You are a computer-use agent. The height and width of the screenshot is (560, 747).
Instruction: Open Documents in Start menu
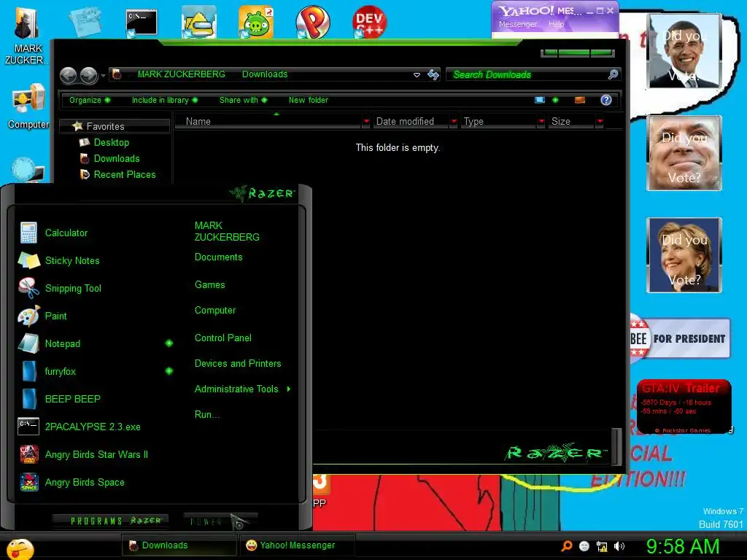[x=219, y=257]
